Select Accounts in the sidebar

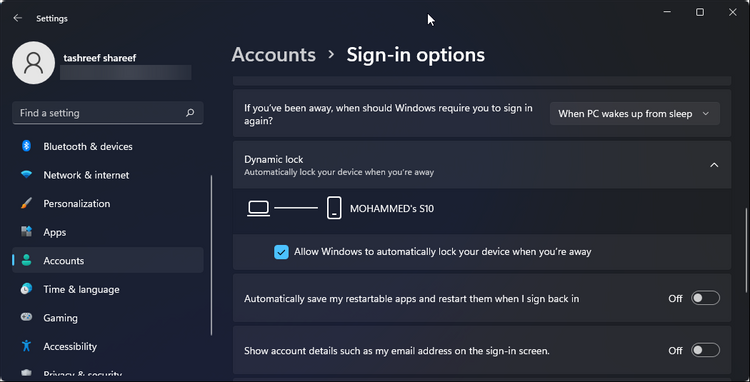tap(108, 261)
